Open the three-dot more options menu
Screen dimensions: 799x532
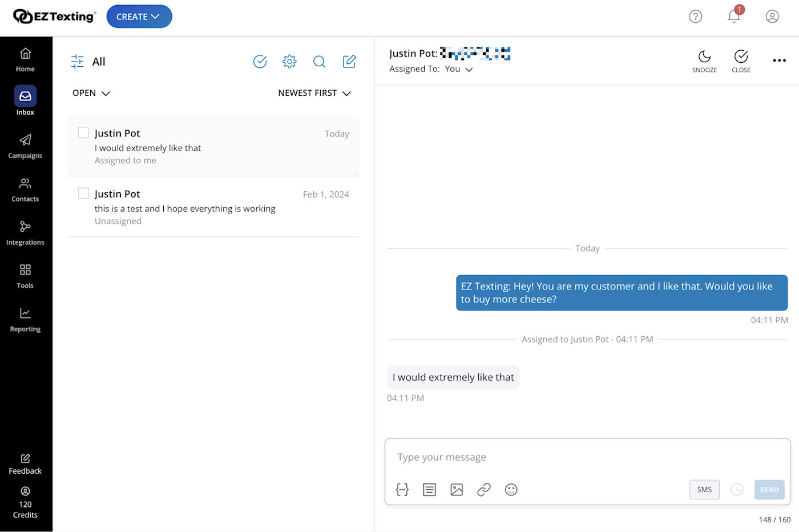point(779,61)
